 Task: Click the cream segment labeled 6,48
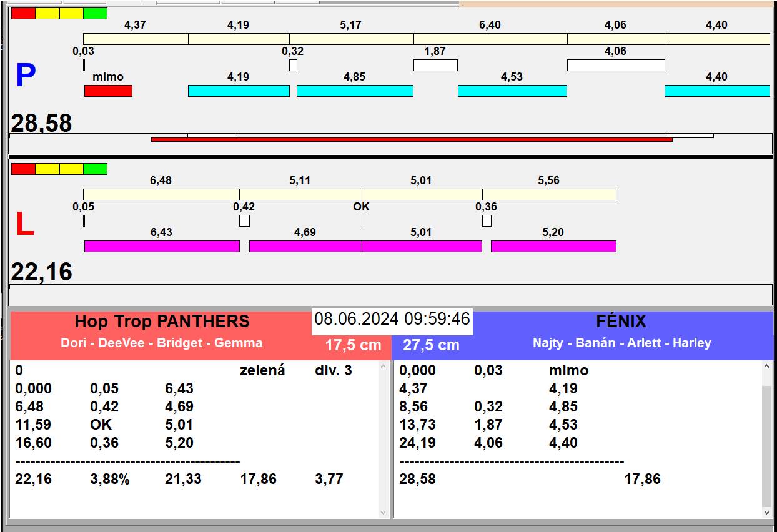161,194
